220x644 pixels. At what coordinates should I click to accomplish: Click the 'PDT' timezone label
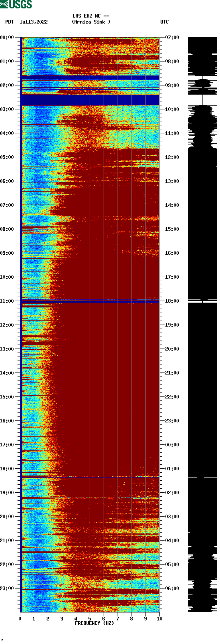click(10, 22)
